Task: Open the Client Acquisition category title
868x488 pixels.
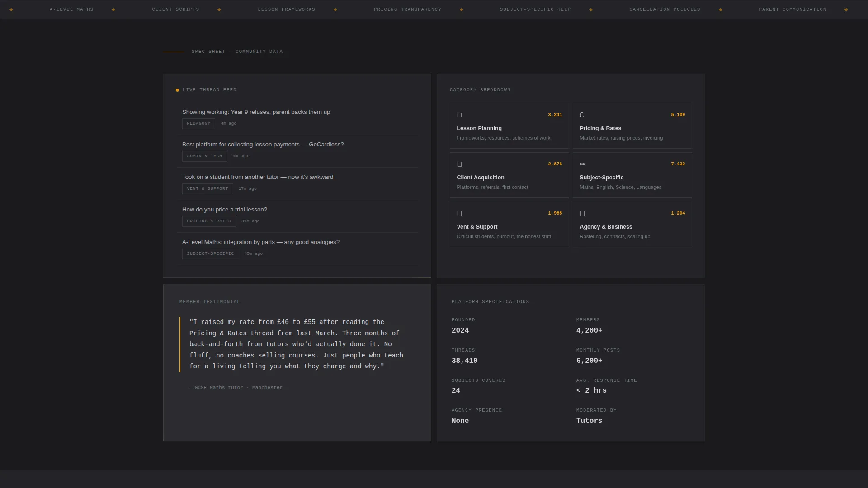Action: (481, 178)
